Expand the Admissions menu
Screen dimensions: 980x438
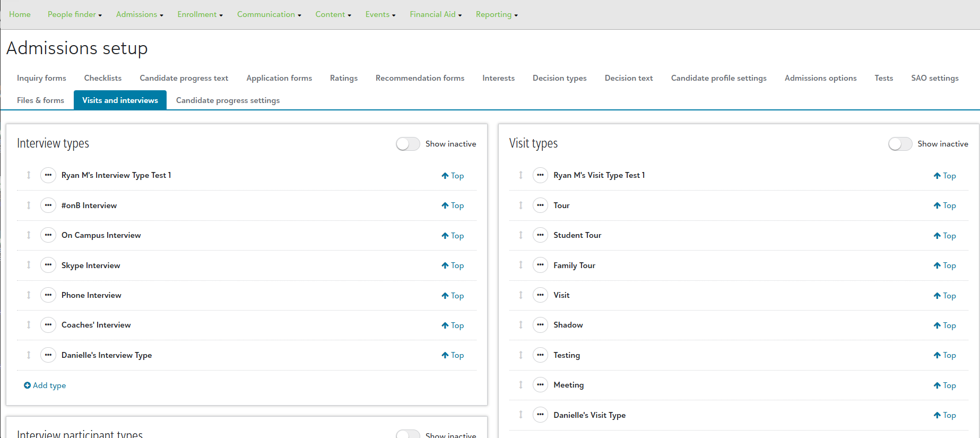pos(140,14)
